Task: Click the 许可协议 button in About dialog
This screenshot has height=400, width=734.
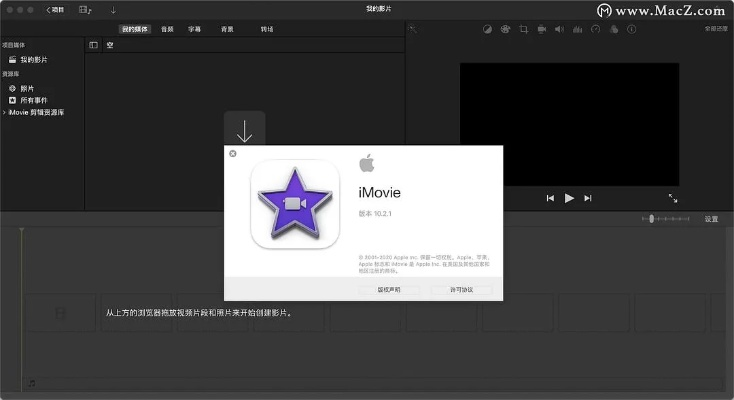Action: pos(461,290)
